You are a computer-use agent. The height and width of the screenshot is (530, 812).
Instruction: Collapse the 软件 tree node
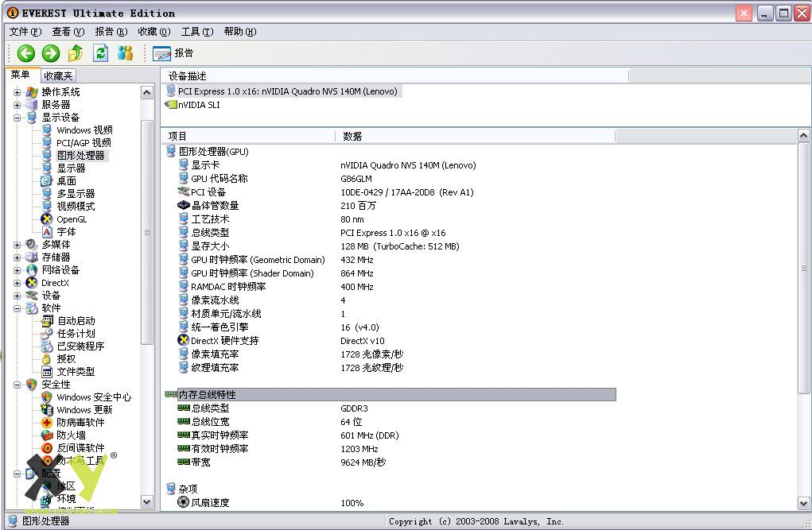point(17,308)
